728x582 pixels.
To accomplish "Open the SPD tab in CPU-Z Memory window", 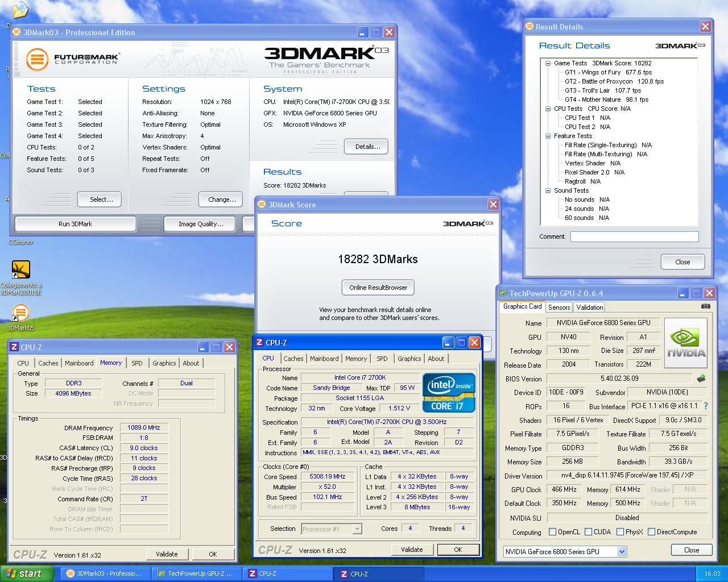I will tap(137, 363).
